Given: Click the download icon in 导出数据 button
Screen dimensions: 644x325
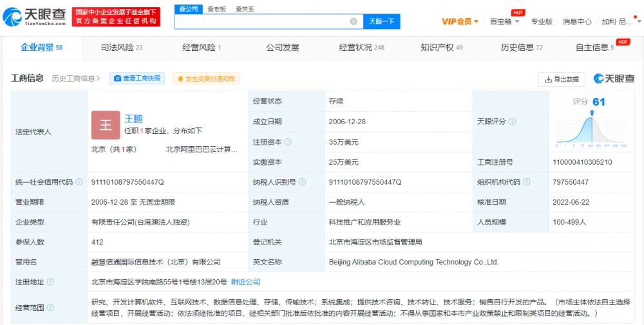Looking at the screenshot, I should coord(548,80).
